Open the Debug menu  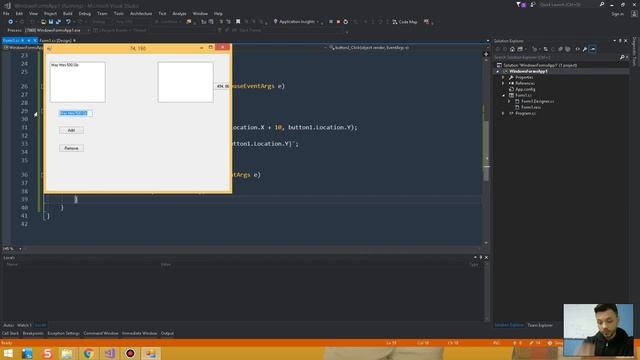coord(84,13)
